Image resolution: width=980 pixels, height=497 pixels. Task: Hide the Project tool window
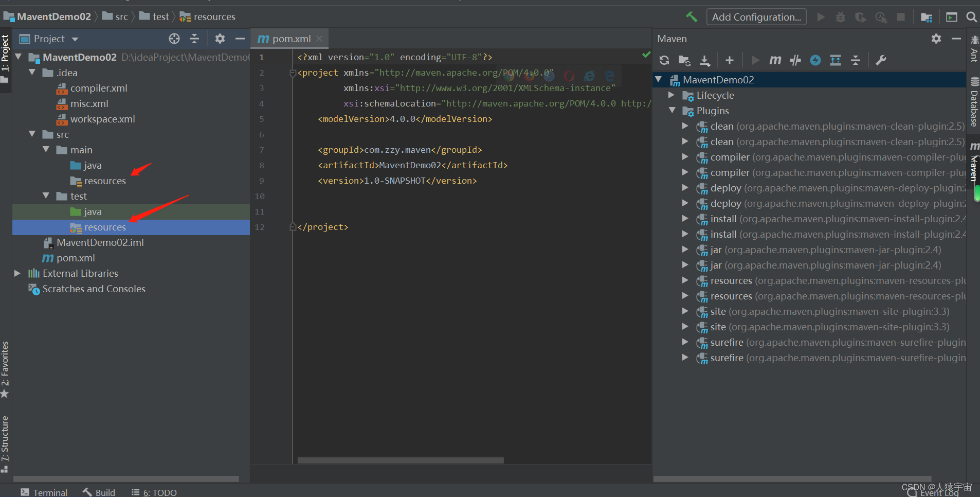240,39
